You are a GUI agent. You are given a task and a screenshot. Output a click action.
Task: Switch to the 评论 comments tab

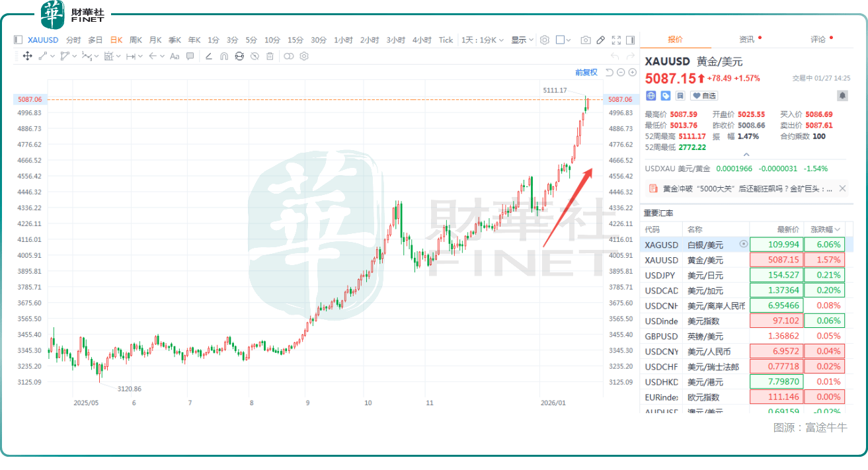(818, 40)
